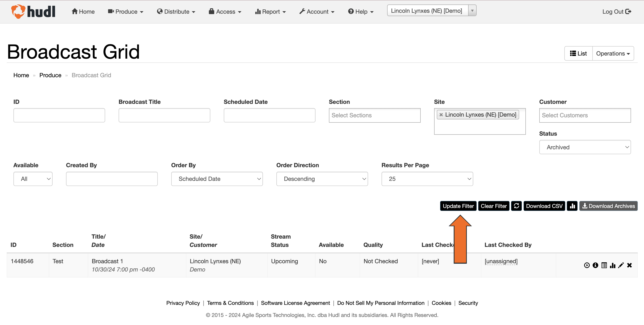Open the Order By dropdown

[217, 179]
